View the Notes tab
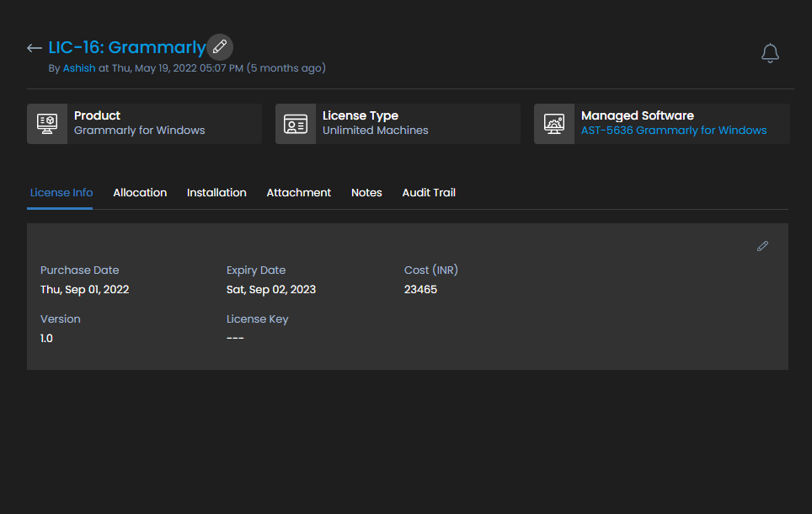Screen dimensions: 812x514 [366, 193]
